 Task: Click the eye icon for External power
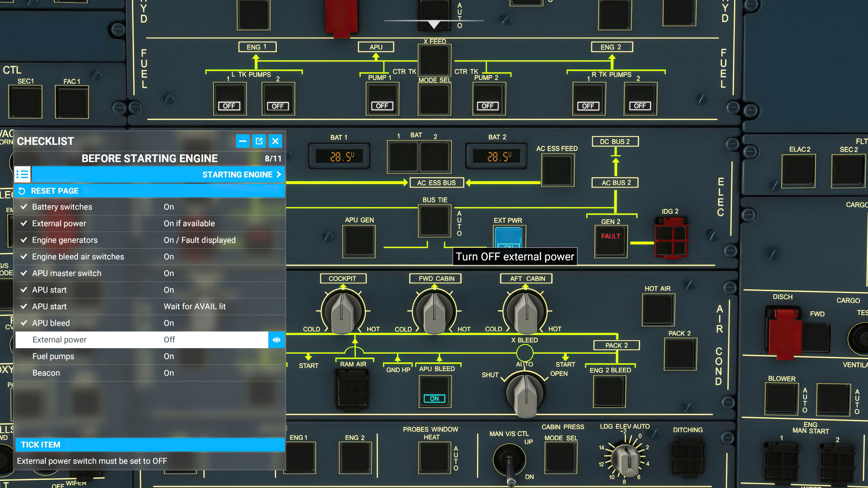(276, 340)
